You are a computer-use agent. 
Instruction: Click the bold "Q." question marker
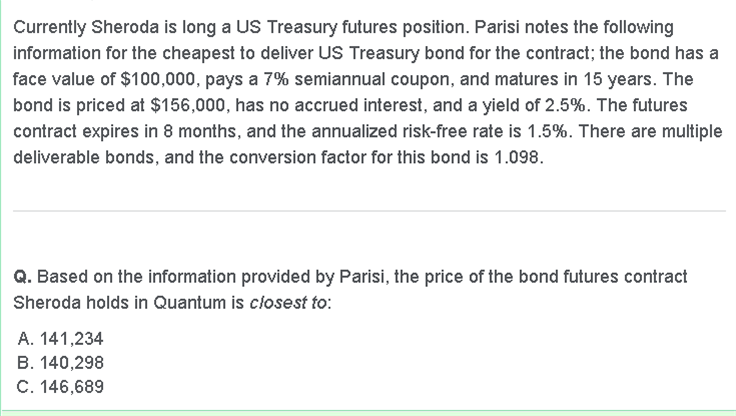pos(22,275)
